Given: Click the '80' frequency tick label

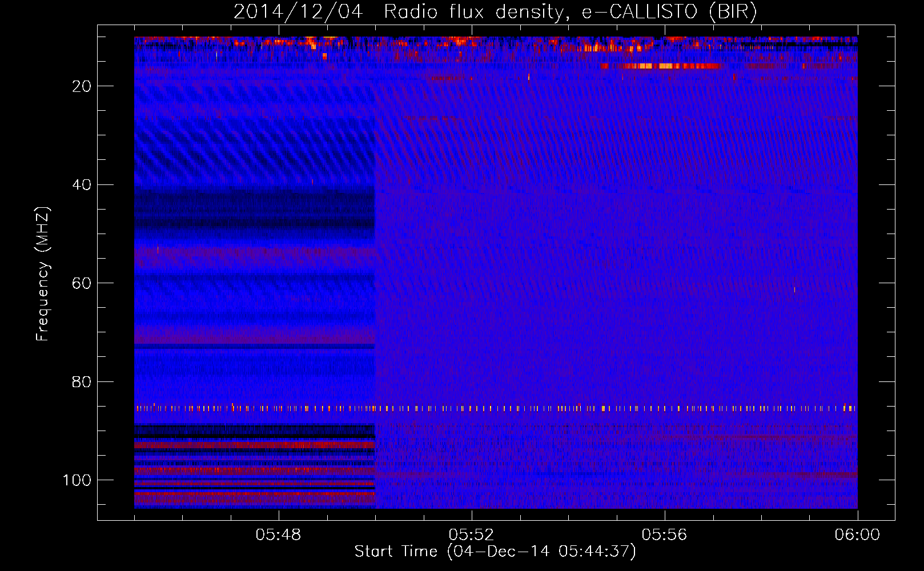Looking at the screenshot, I should click(82, 381).
